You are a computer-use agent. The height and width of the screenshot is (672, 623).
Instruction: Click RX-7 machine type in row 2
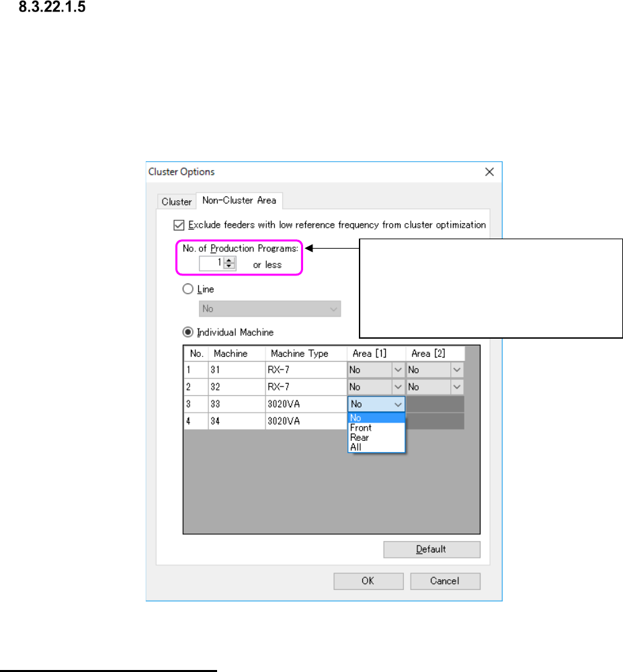point(306,386)
